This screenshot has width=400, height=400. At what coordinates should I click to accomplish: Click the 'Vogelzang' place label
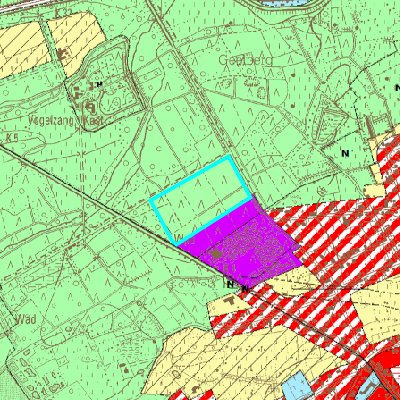click(x=51, y=121)
